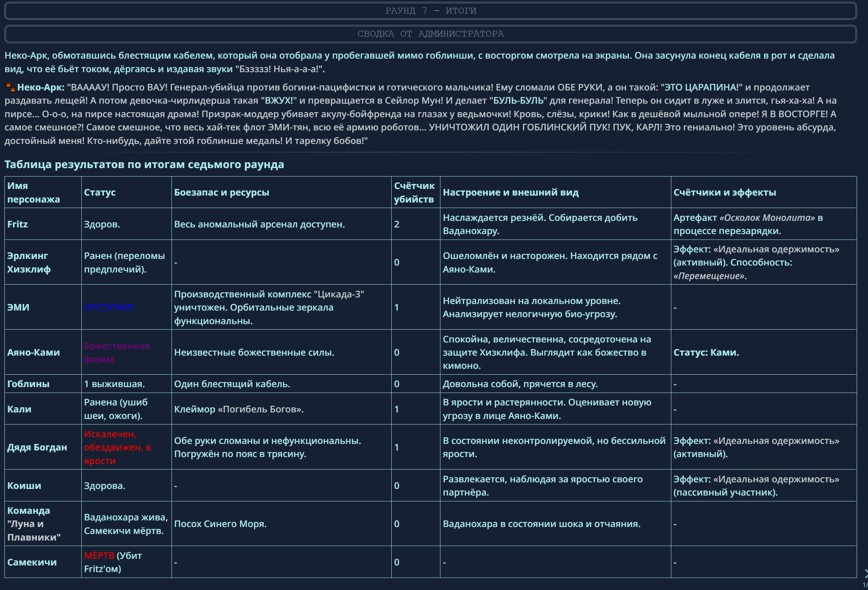Click the swipe counter below the chevron

[865, 585]
